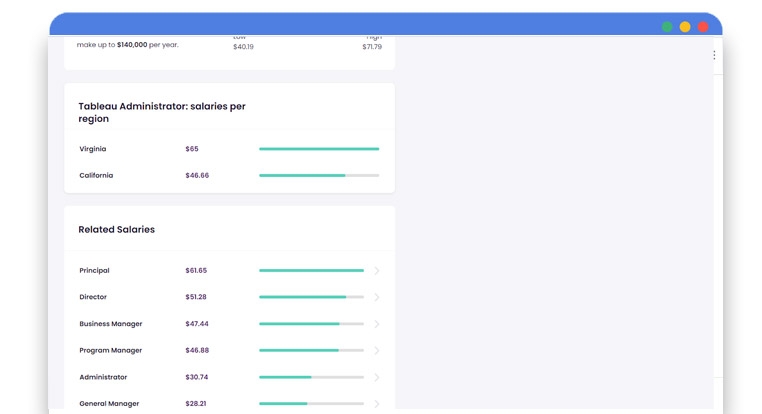Open the Principal salary link
Viewport: 762px width, 414px height.
point(95,271)
